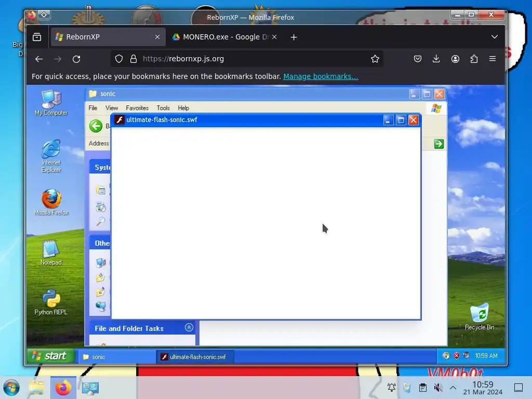The width and height of the screenshot is (532, 399).
Task: Click the XP clock showing 10:59 AM
Action: click(486, 355)
